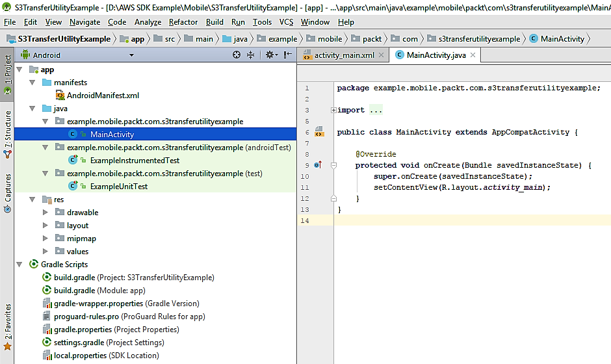Click the @Override annotation in the editor
Viewport: 611px width, 364px height.
point(376,154)
